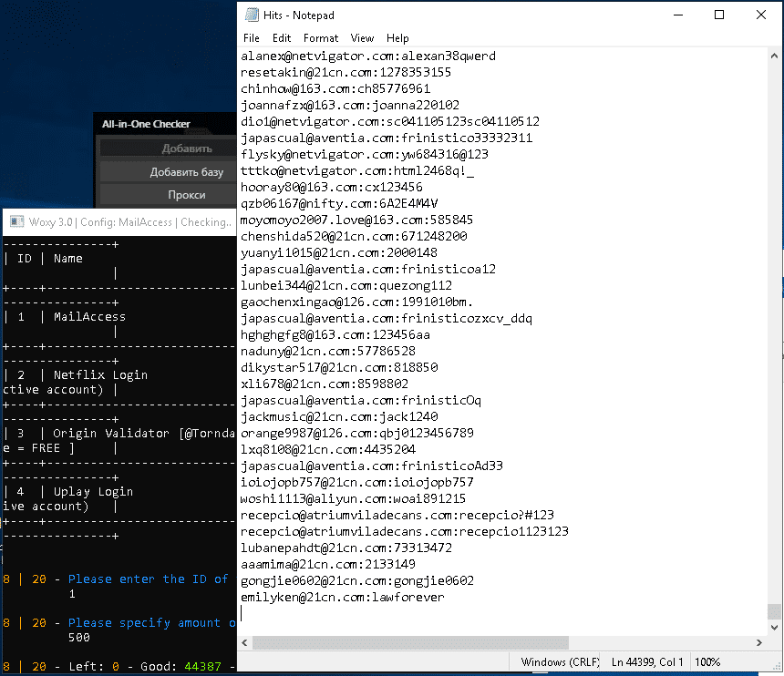Click the horizontal scrollbar left arrow in Notepad
Image resolution: width=784 pixels, height=676 pixels.
point(245,642)
